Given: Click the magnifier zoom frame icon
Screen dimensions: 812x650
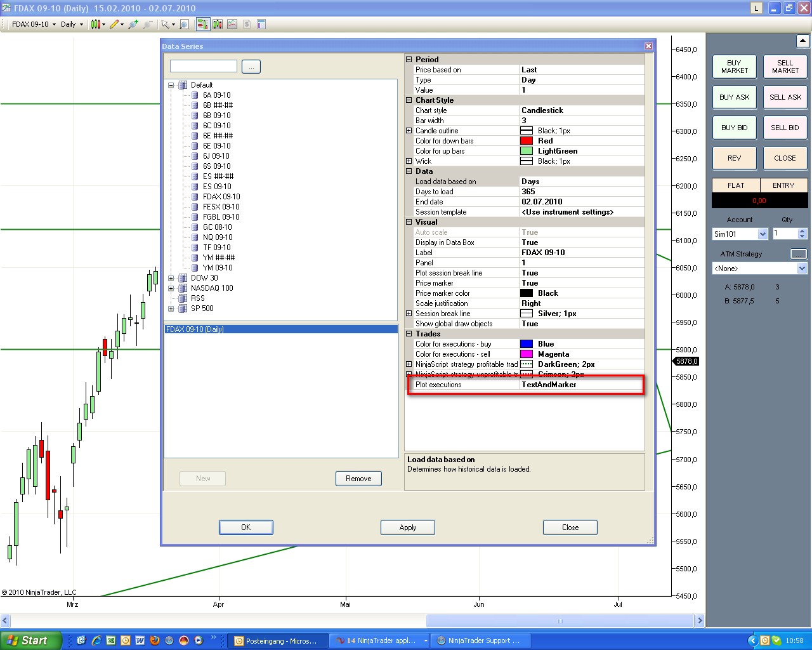Looking at the screenshot, I should [184, 24].
